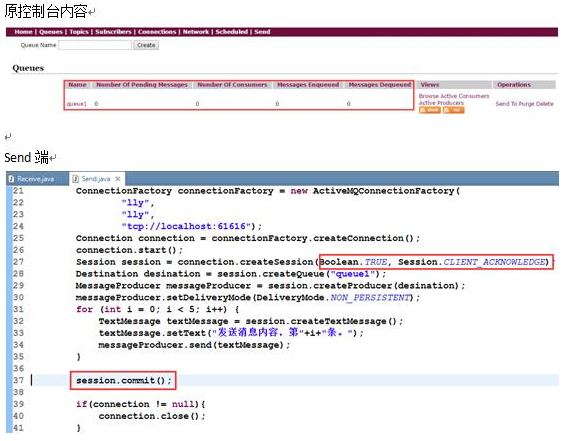
Task: Open the queue1 link in the table
Action: click(x=77, y=104)
